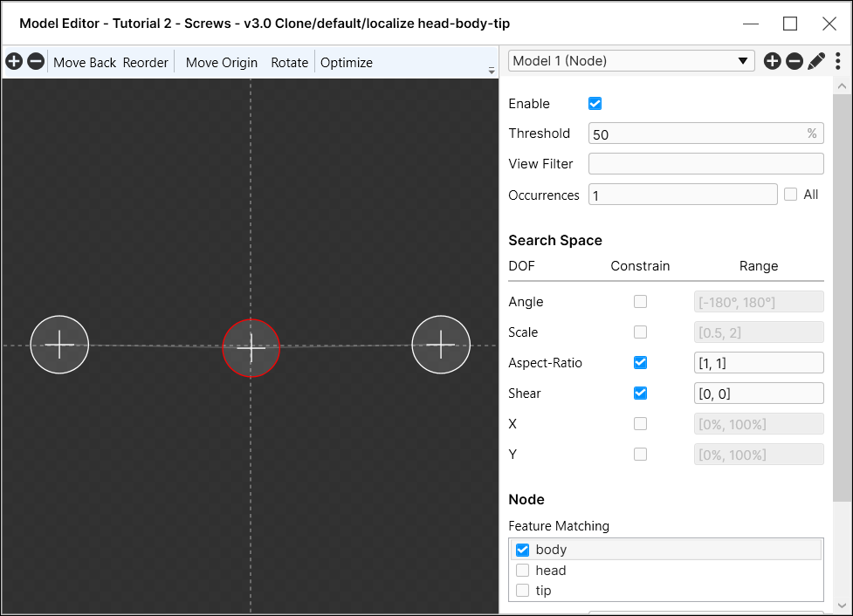Click Move Origin in the toolbar

click(222, 63)
